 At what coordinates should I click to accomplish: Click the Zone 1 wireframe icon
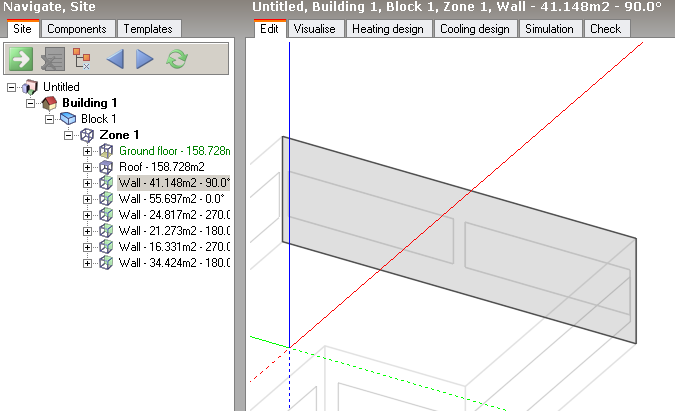click(x=87, y=135)
